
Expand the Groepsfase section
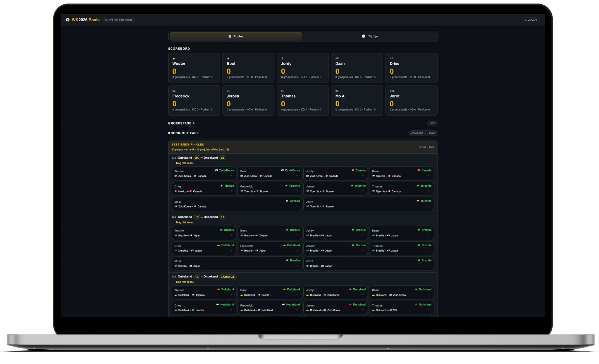coord(182,123)
